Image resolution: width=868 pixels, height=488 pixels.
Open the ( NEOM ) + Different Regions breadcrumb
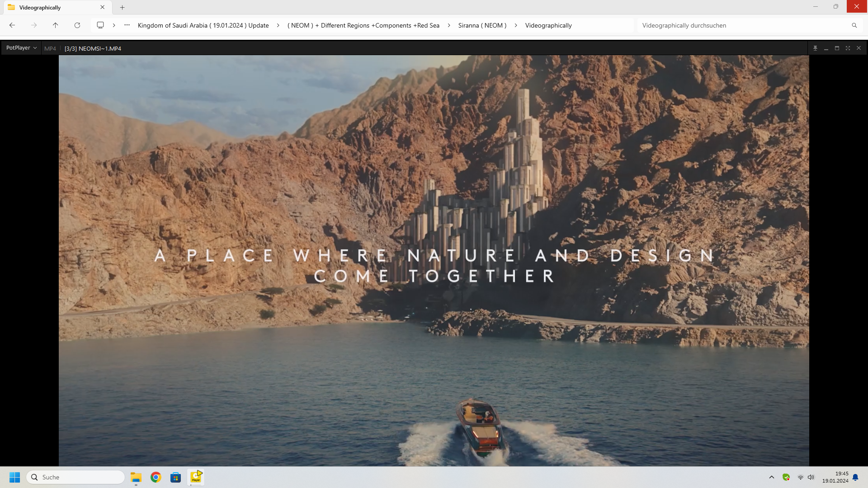(363, 25)
